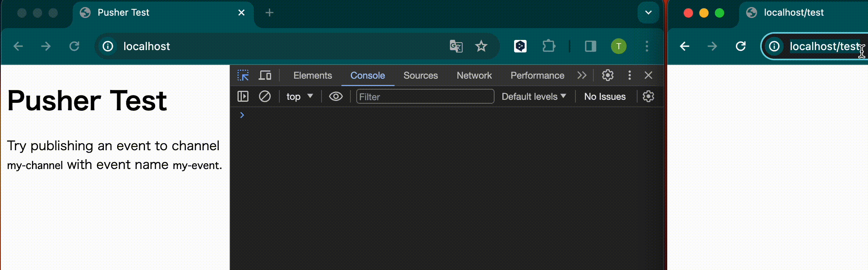
Task: Go forward in the localhost/test window
Action: (713, 46)
